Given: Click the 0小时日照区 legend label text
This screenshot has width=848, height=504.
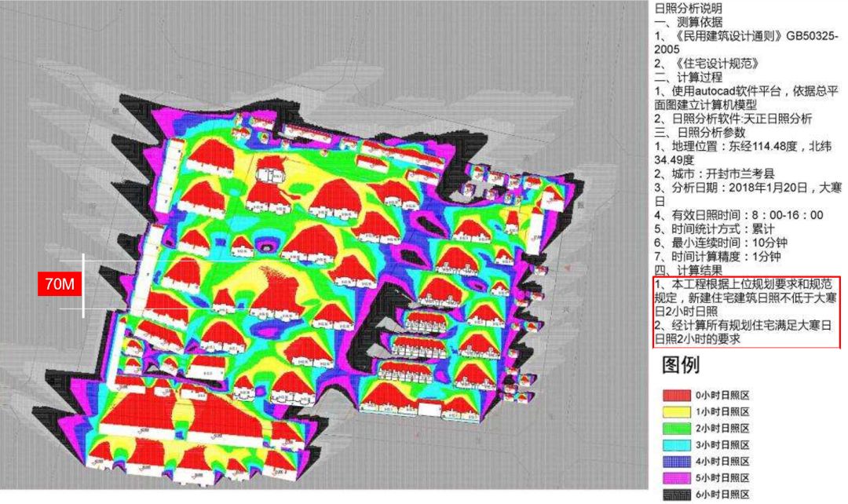Looking at the screenshot, I should tap(722, 396).
